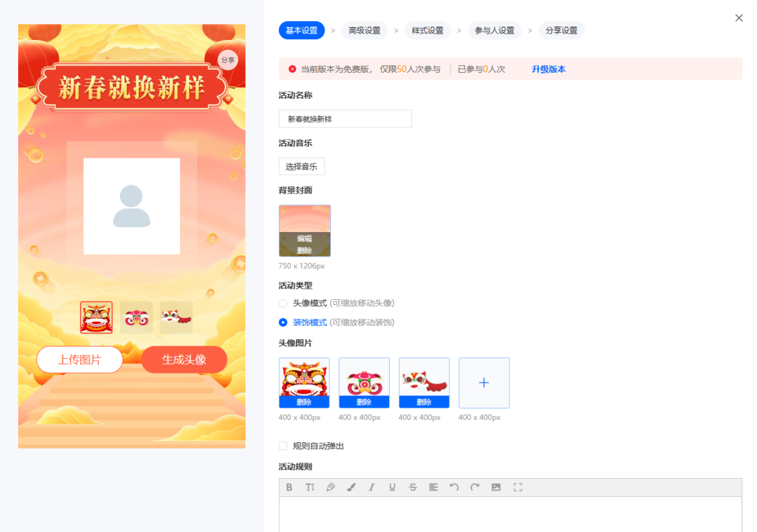Toggle bold formatting in the rules editor
This screenshot has height=532, width=757.
[289, 487]
